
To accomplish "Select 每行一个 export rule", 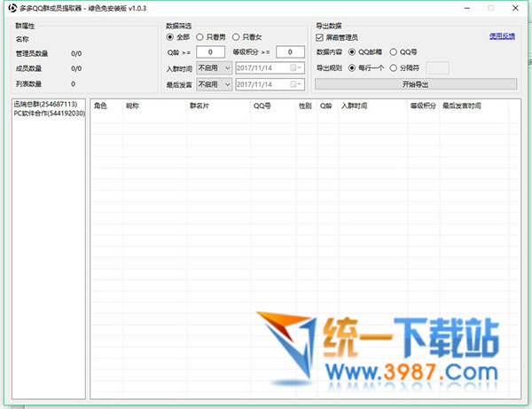I will tap(352, 68).
